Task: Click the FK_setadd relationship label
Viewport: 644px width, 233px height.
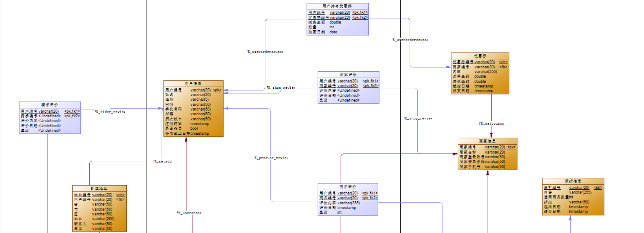Action: 162,161
